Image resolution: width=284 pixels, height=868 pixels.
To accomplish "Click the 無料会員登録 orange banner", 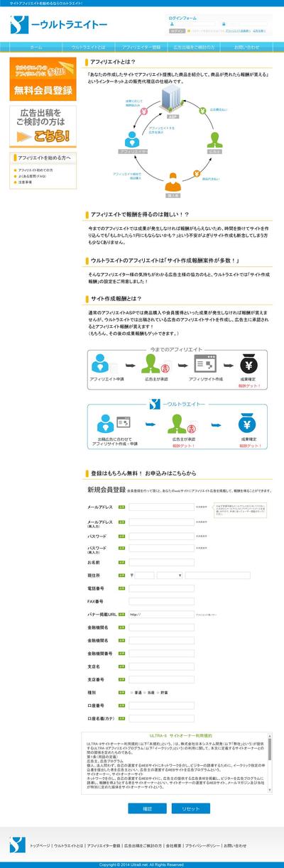I will tap(43, 79).
